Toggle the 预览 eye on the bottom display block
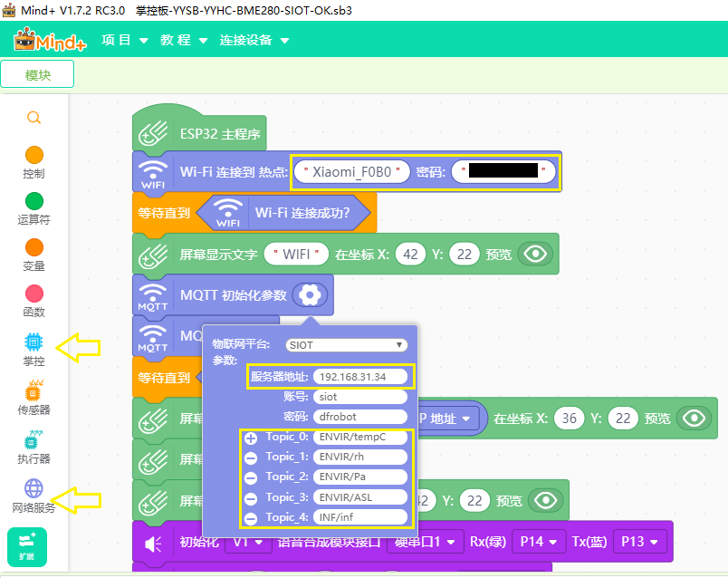 tap(545, 500)
